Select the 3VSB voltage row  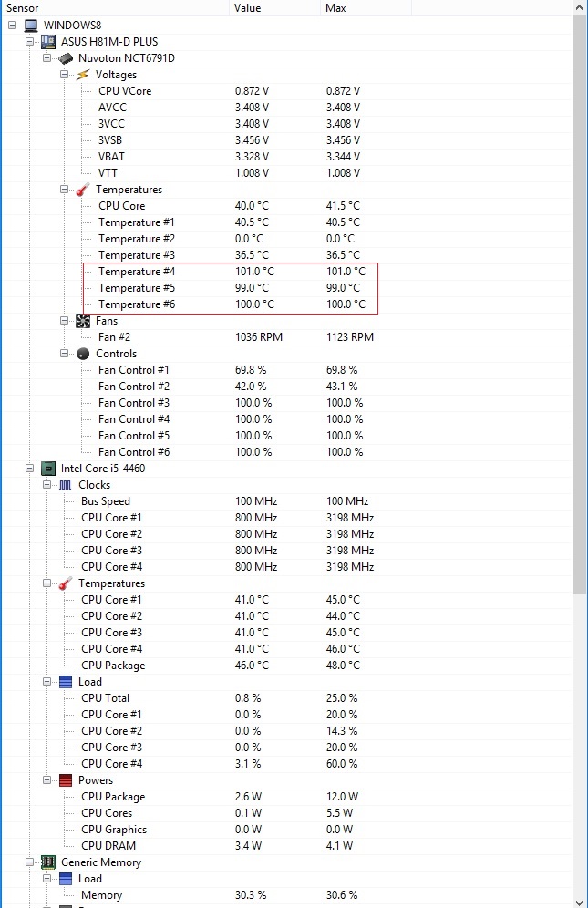pyautogui.click(x=286, y=140)
